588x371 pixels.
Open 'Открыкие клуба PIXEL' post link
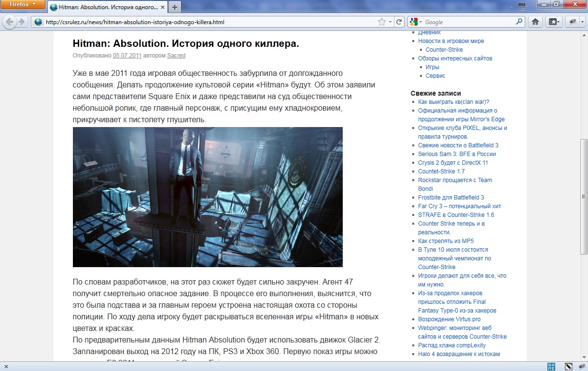[462, 132]
